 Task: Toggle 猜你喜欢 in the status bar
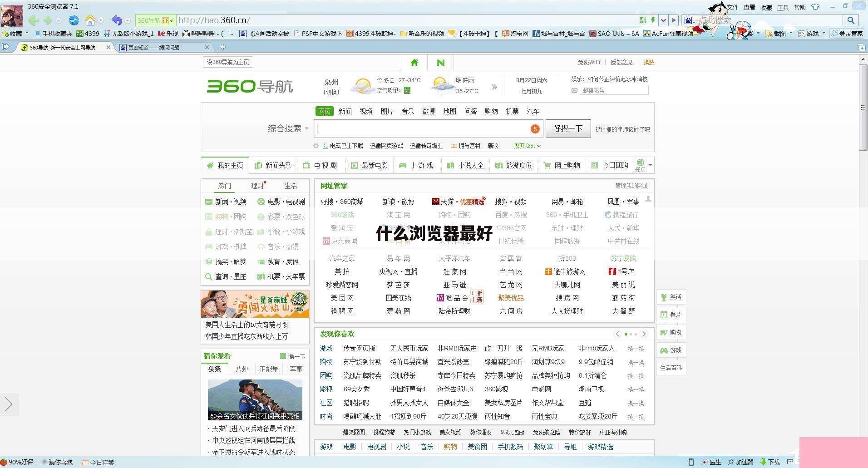tap(57, 462)
